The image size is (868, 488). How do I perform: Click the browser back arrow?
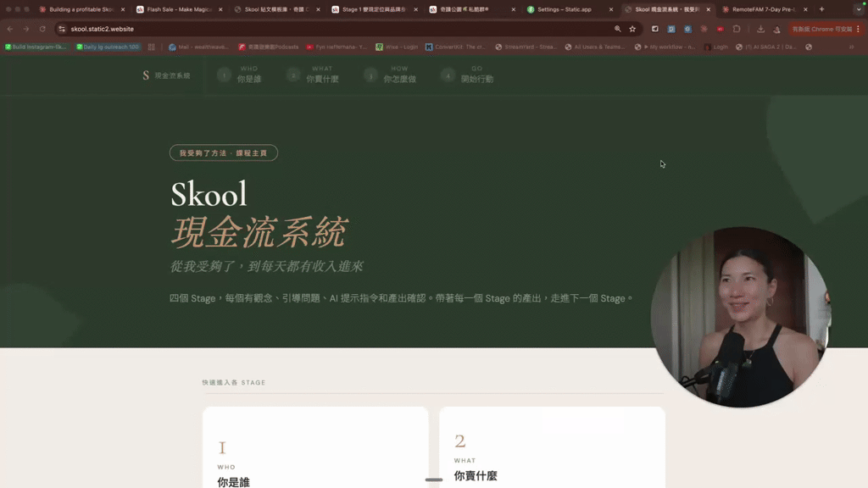8,28
